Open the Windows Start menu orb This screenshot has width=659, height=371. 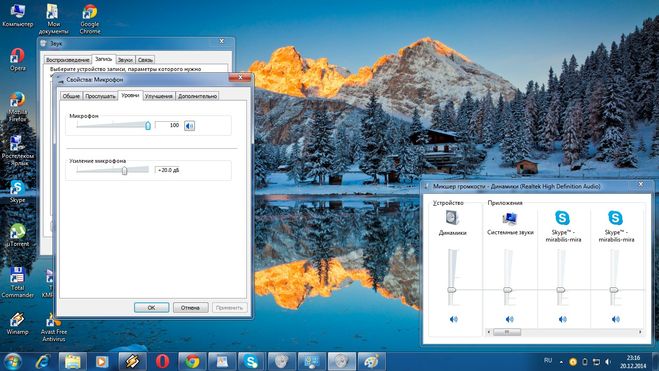click(12, 361)
